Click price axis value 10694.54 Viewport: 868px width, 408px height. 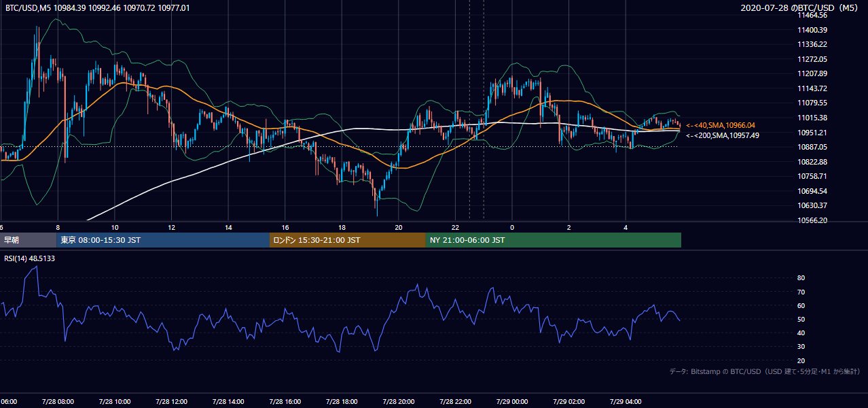coord(812,191)
